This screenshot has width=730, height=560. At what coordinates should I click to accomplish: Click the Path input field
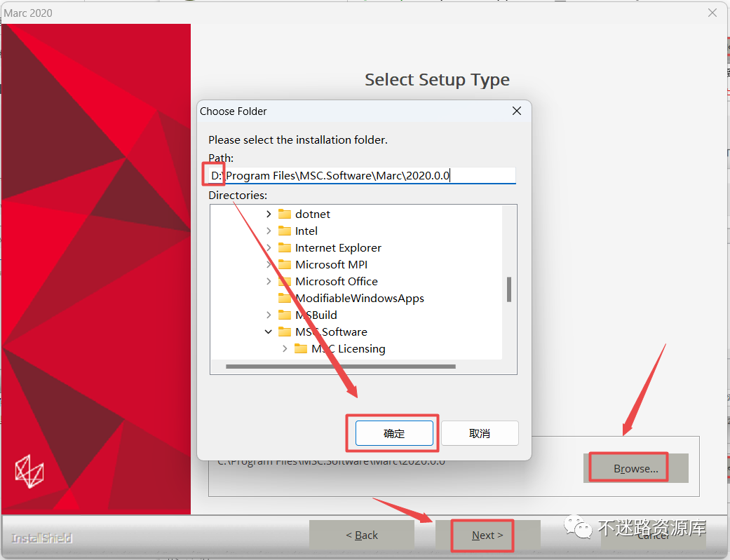(x=362, y=175)
